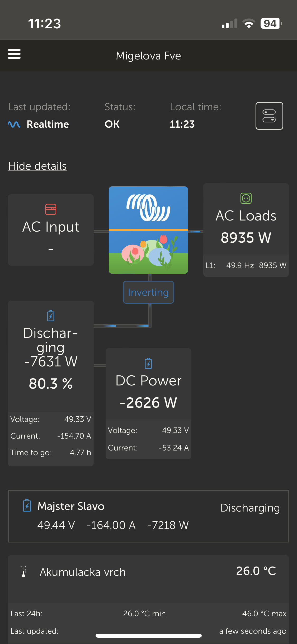Click the Hide details link
This screenshot has height=644, width=297.
click(37, 166)
